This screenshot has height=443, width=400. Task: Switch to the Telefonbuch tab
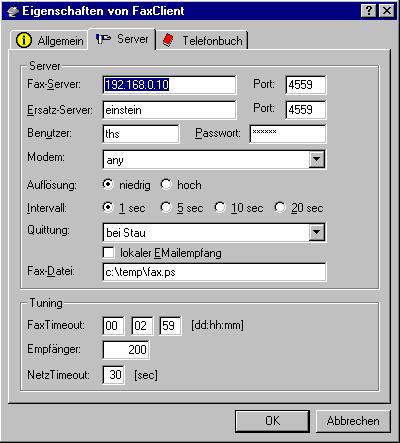coord(202,40)
